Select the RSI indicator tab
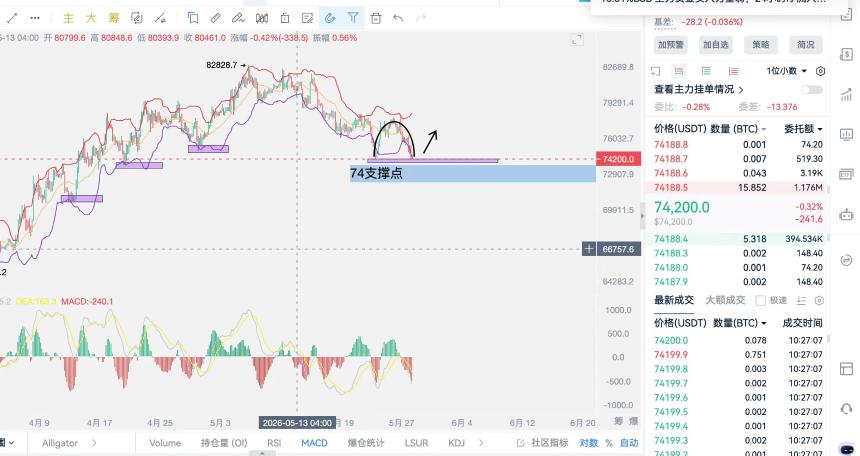Image resolution: width=860 pixels, height=456 pixels. (274, 443)
